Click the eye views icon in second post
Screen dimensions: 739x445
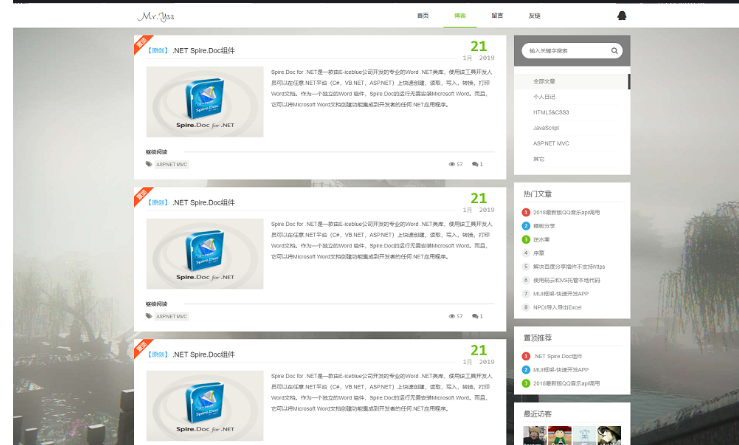pos(452,316)
